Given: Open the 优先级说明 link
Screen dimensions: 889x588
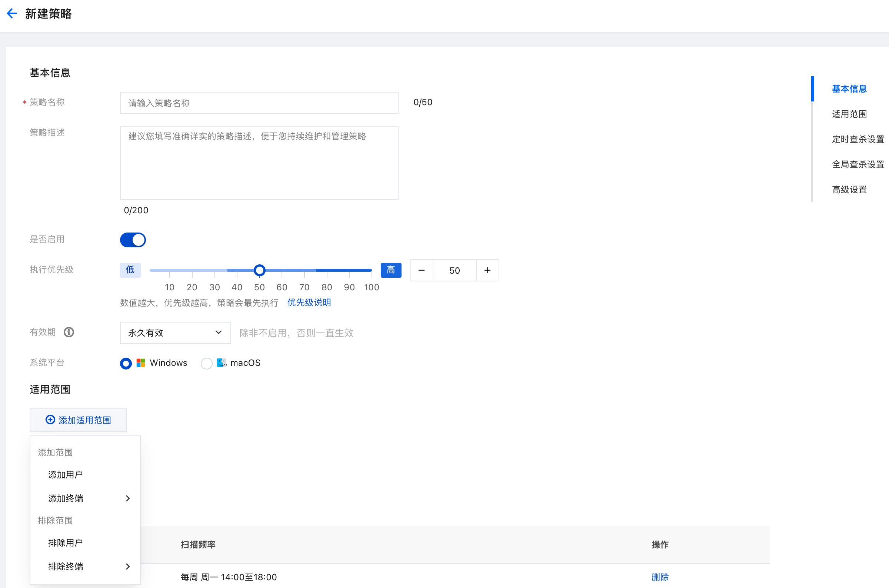Looking at the screenshot, I should [x=309, y=303].
